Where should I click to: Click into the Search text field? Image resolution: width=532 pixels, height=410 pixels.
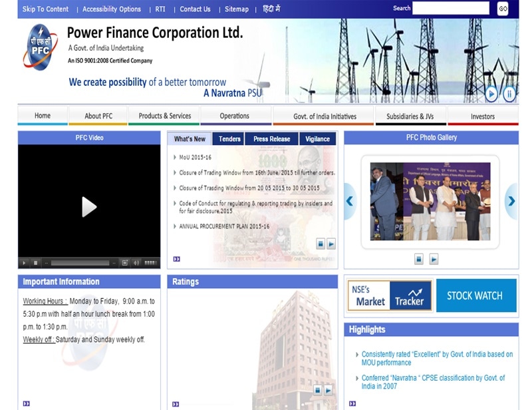[x=450, y=9]
